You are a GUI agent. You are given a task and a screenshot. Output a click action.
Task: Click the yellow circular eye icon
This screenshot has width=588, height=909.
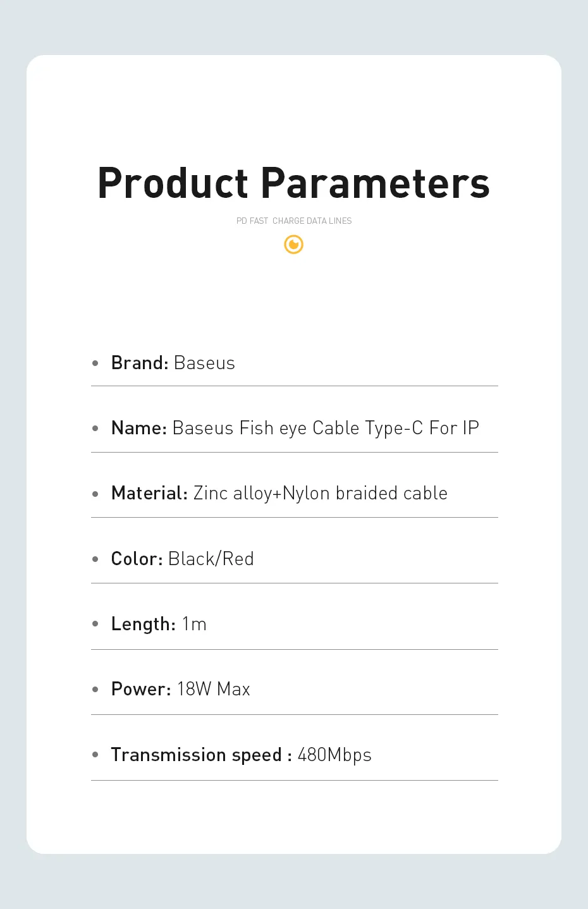[293, 244]
